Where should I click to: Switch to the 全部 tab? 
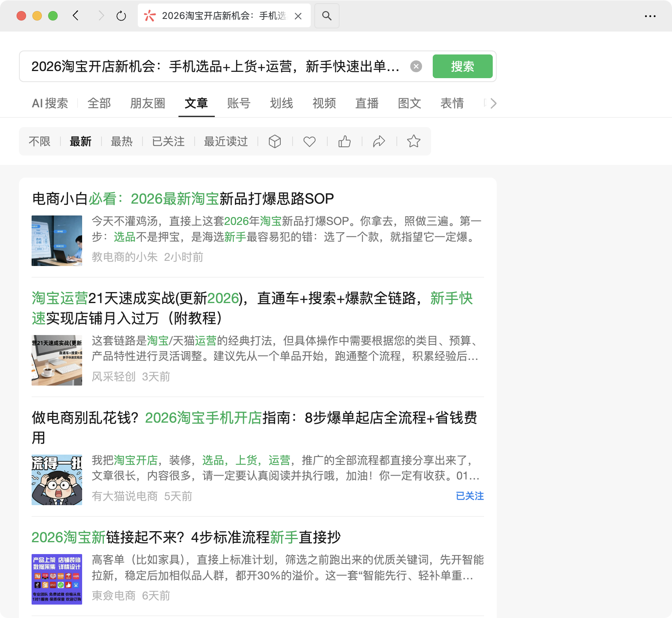point(99,103)
